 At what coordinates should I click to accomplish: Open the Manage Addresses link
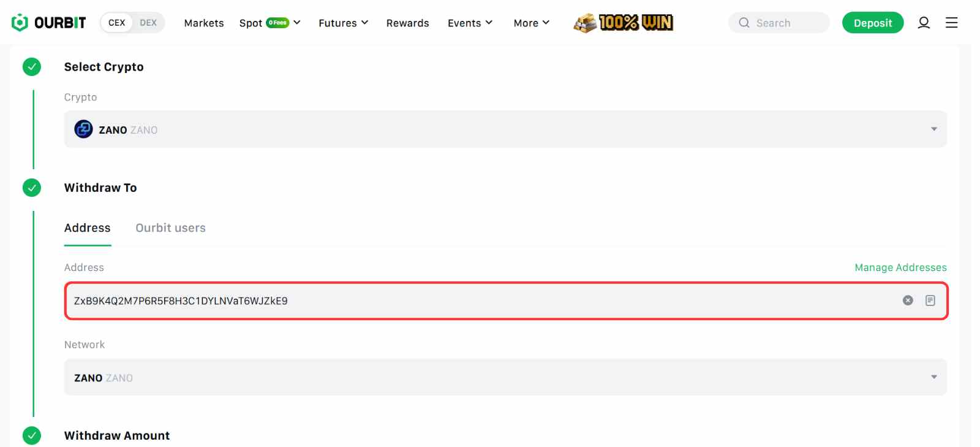pyautogui.click(x=900, y=267)
